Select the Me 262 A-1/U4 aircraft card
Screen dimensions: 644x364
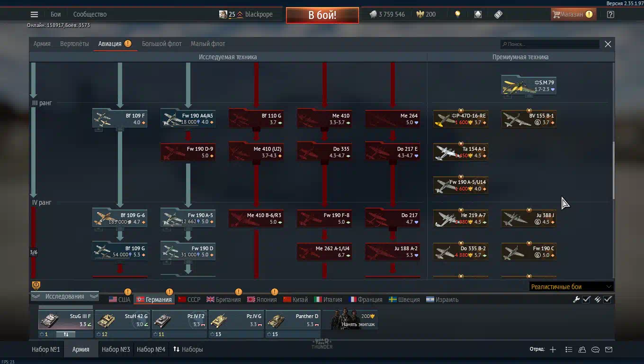[x=324, y=251]
